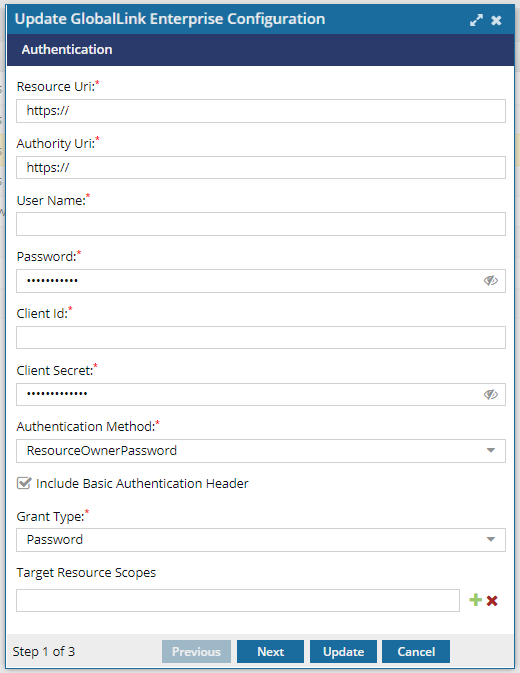This screenshot has height=673, width=520.
Task: Expand the dialog using the maximize arrows icon
Action: click(476, 20)
